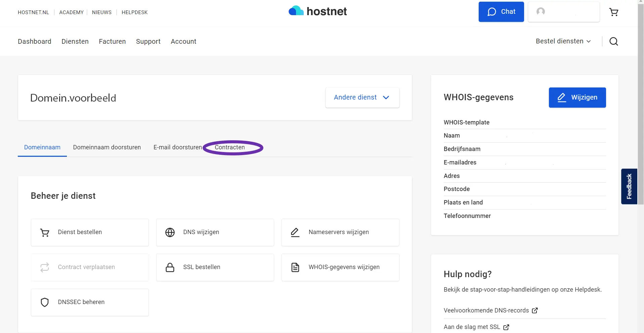This screenshot has height=333, width=644.
Task: Click the padlock icon for SSL bestellen
Action: tap(170, 267)
